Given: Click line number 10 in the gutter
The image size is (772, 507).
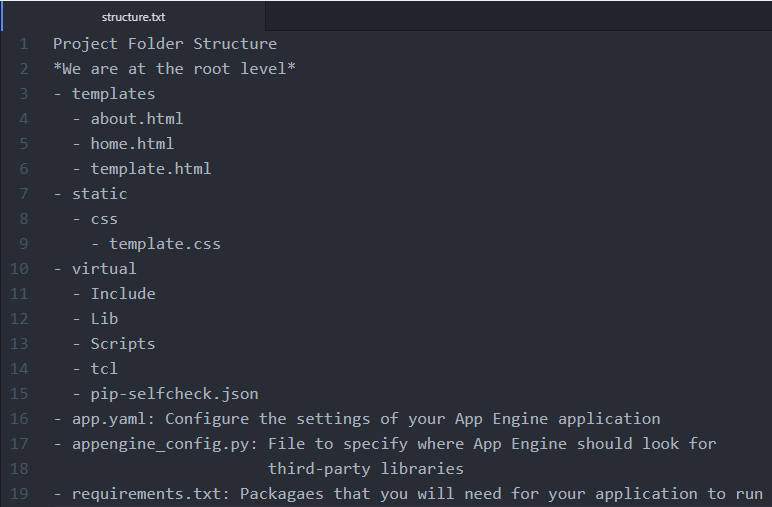Looking at the screenshot, I should pos(19,269).
